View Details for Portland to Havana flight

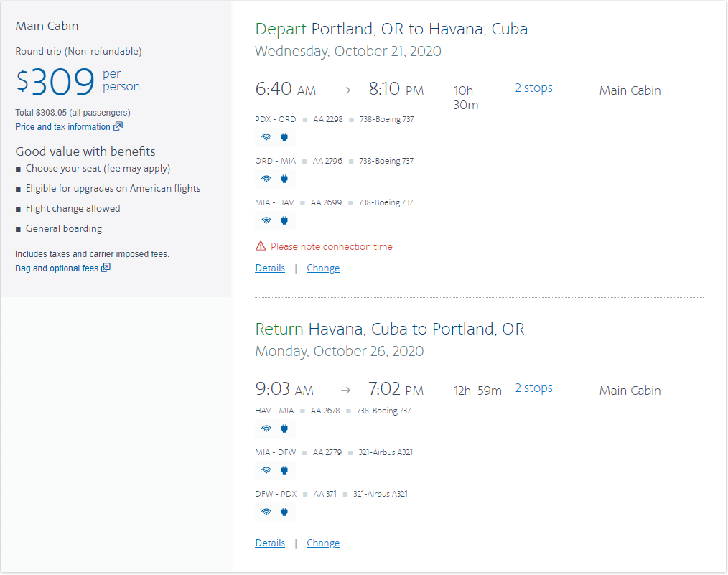tap(270, 268)
